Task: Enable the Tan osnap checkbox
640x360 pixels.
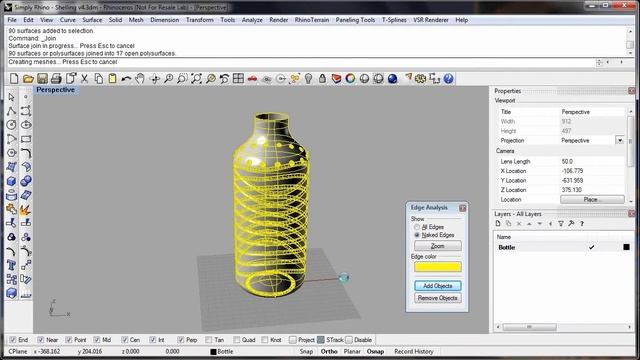Action: (209, 340)
